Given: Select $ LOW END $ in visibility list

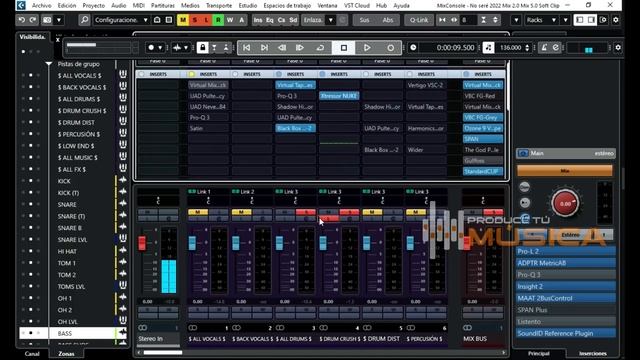Looking at the screenshot, I should 76,146.
